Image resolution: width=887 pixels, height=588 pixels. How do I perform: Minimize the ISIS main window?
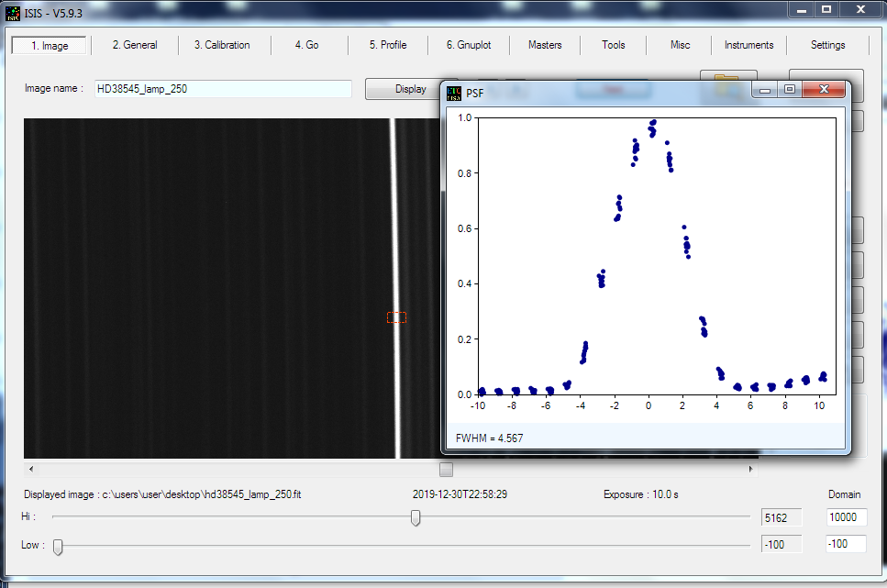point(802,9)
